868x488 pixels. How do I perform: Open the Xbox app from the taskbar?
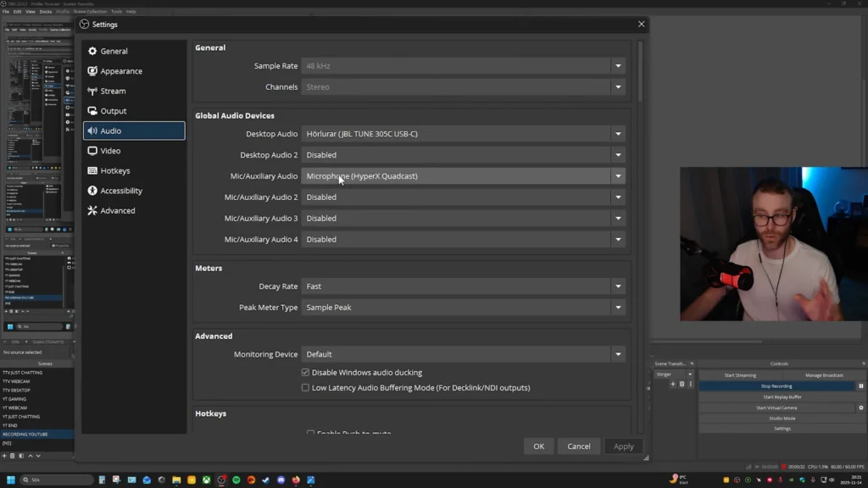[x=207, y=480]
